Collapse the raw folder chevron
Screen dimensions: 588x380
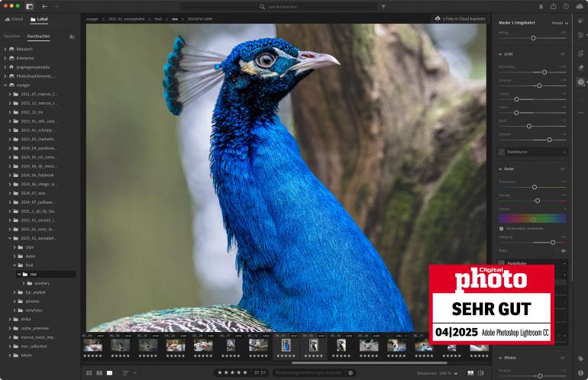tap(19, 275)
